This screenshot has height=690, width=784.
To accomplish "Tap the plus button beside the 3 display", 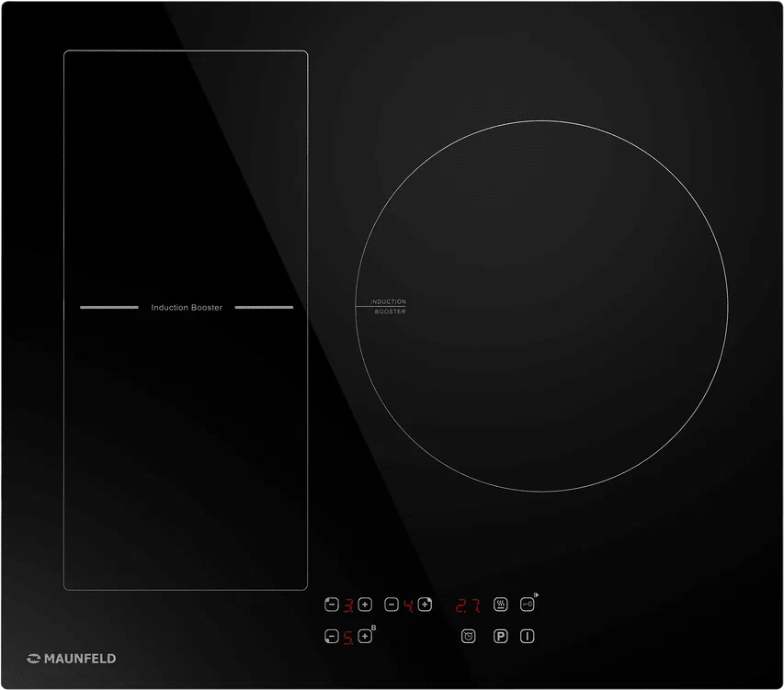I will (365, 605).
